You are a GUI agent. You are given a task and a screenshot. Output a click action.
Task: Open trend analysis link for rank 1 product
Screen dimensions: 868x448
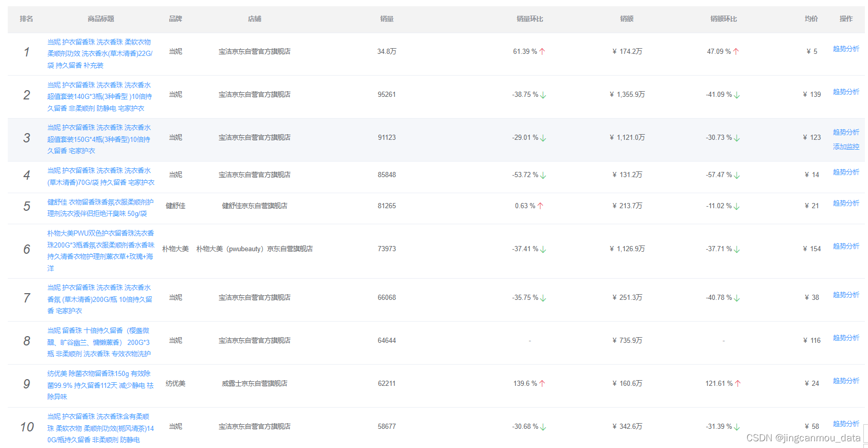click(846, 49)
